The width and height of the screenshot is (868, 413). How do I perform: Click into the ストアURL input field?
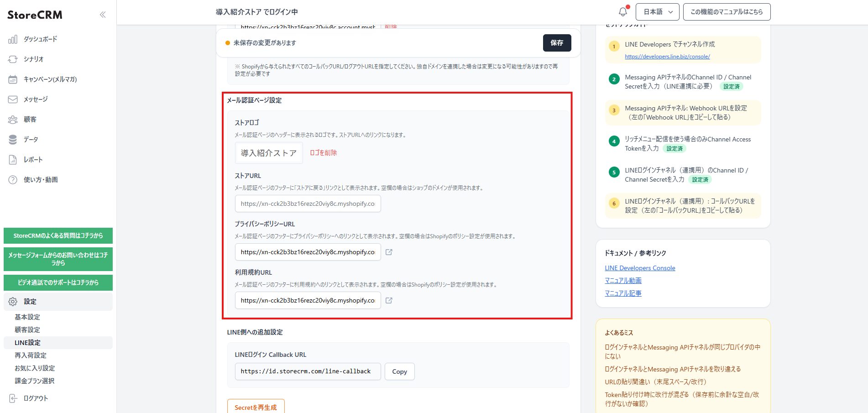308,204
